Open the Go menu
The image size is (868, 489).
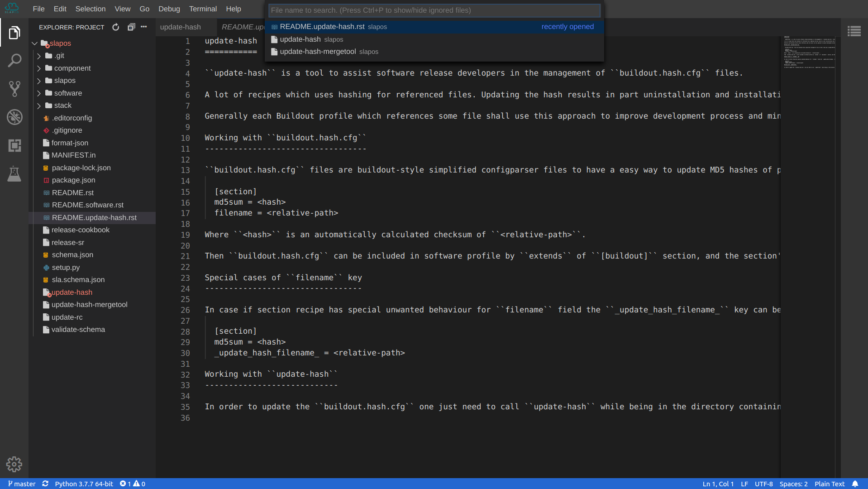pyautogui.click(x=144, y=9)
